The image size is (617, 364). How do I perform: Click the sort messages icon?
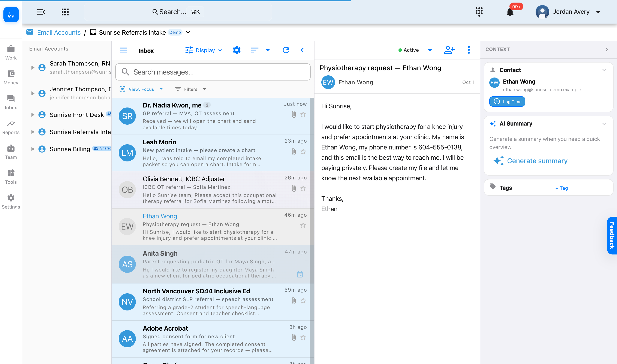(x=255, y=50)
